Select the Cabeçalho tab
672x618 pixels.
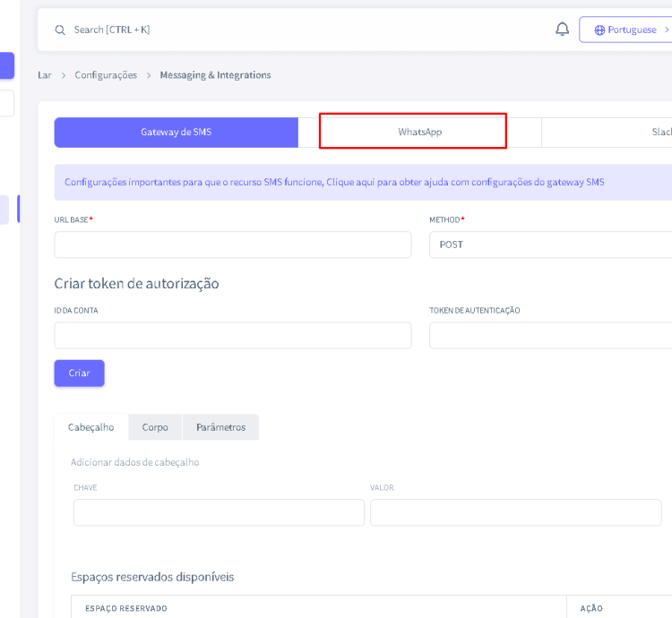(90, 427)
